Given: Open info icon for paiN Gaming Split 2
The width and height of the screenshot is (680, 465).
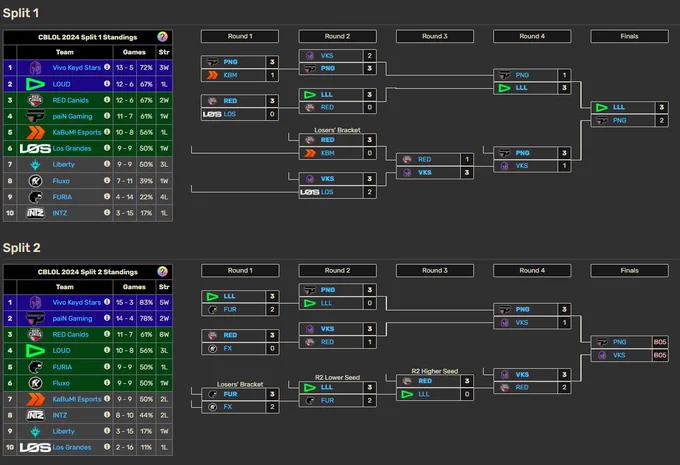Looking at the screenshot, I should click(107, 318).
